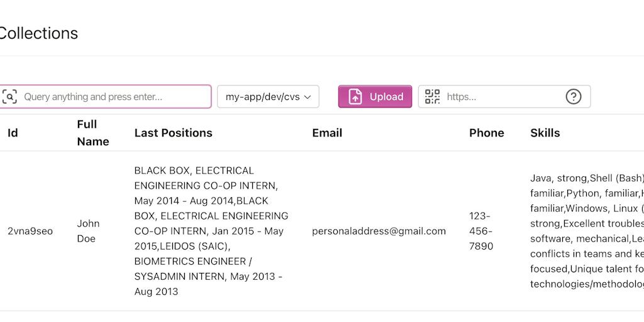Click the row Id 2vna9seo
This screenshot has width=644, height=322.
pos(30,231)
